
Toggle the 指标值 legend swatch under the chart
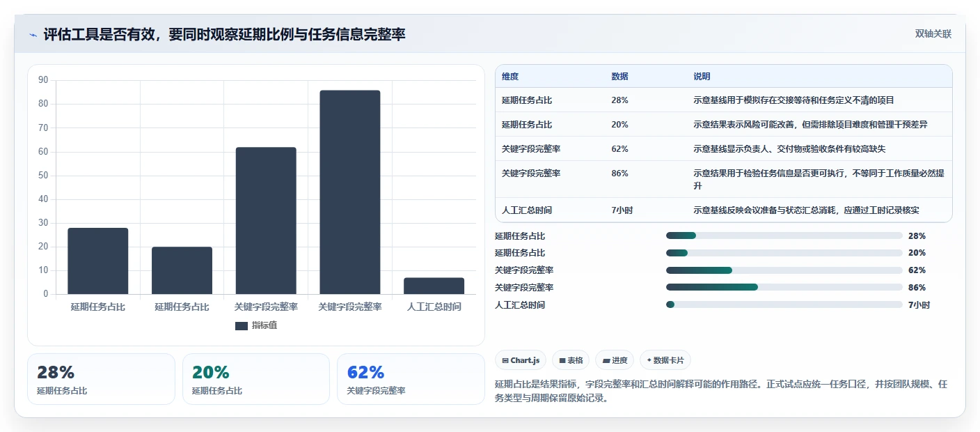pos(242,325)
